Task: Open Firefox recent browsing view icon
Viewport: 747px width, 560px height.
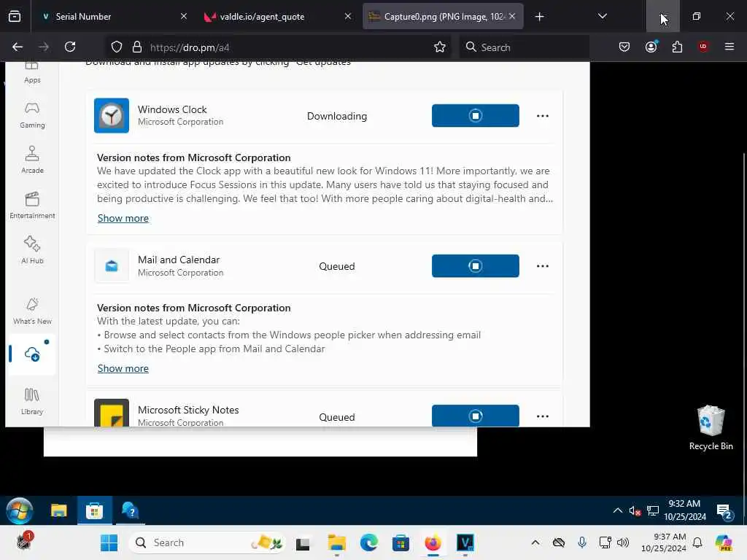Action: [x=15, y=16]
